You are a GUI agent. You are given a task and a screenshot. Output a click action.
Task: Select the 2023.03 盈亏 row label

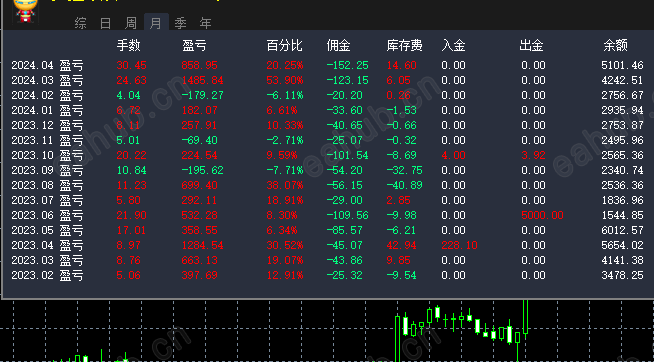pyautogui.click(x=47, y=261)
